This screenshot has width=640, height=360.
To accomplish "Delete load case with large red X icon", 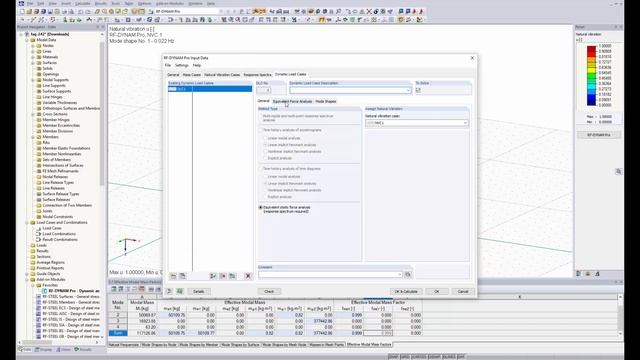I will (248, 276).
